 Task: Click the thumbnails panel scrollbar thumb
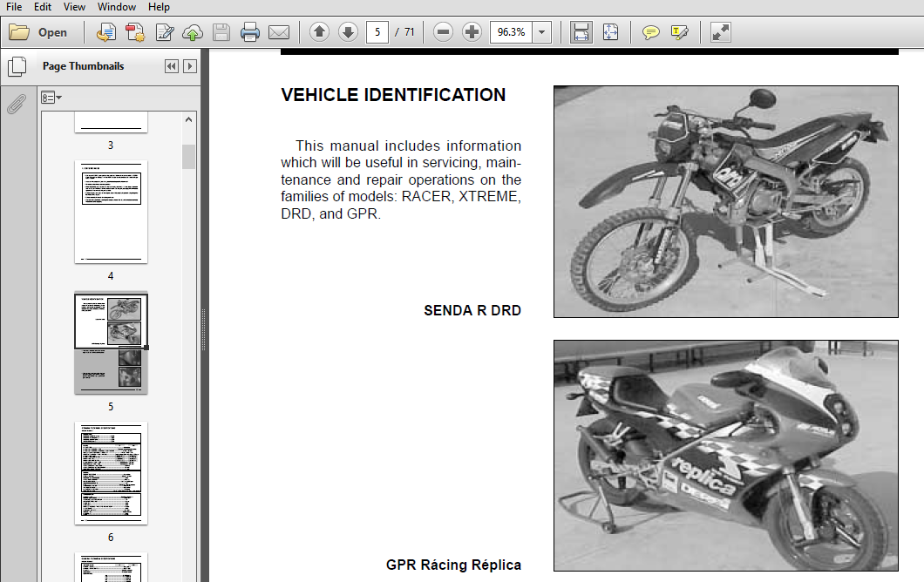188,157
